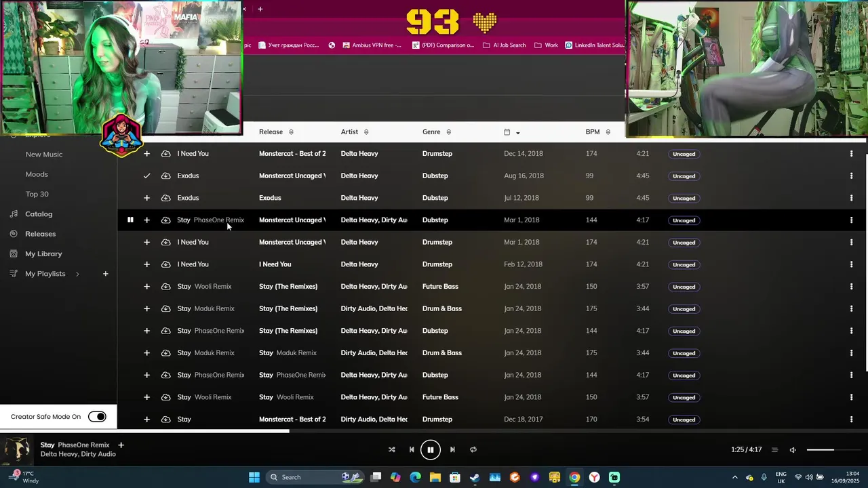
Task: Go to Catalog section
Action: point(39,214)
